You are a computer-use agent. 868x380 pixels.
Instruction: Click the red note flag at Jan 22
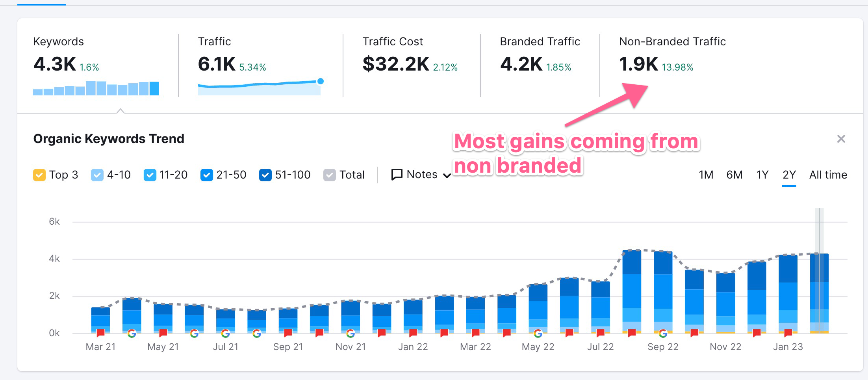413,333
